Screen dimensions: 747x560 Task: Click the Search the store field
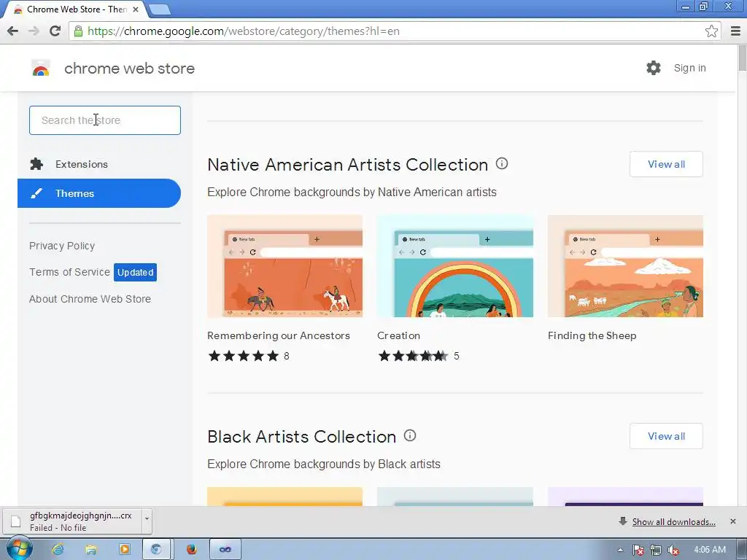[x=105, y=120]
